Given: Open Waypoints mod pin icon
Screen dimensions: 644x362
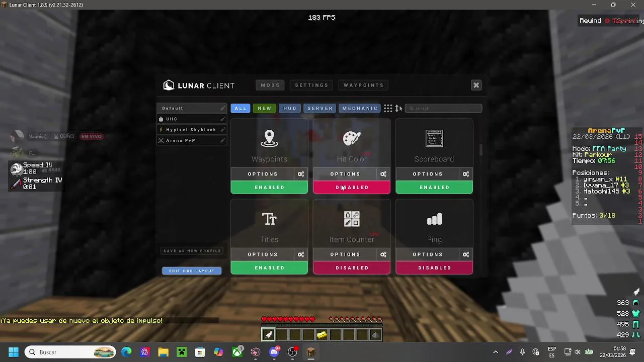Looking at the screenshot, I should click(x=269, y=139).
